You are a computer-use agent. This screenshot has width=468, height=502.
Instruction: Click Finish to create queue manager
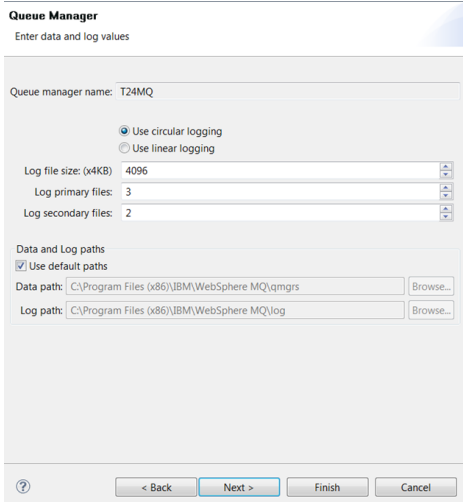pyautogui.click(x=327, y=487)
